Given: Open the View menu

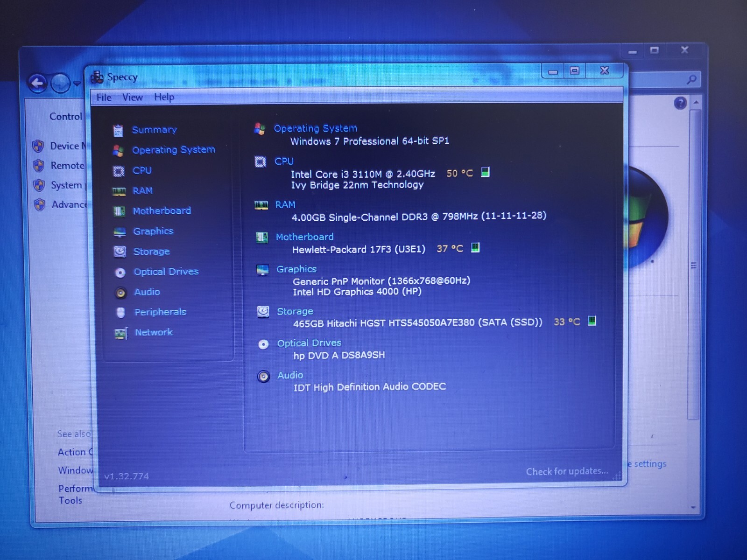Looking at the screenshot, I should 132,97.
